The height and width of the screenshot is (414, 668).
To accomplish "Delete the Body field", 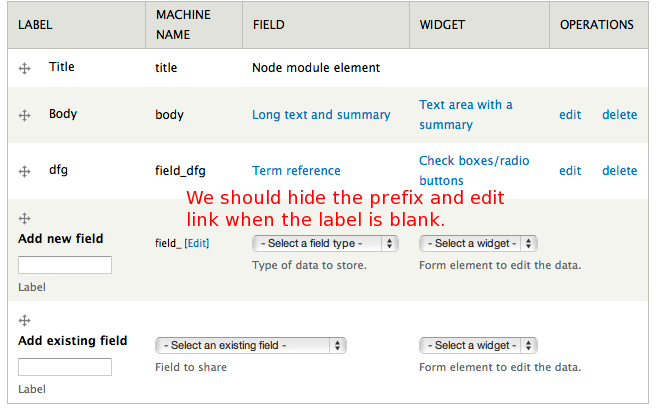I will (x=619, y=115).
